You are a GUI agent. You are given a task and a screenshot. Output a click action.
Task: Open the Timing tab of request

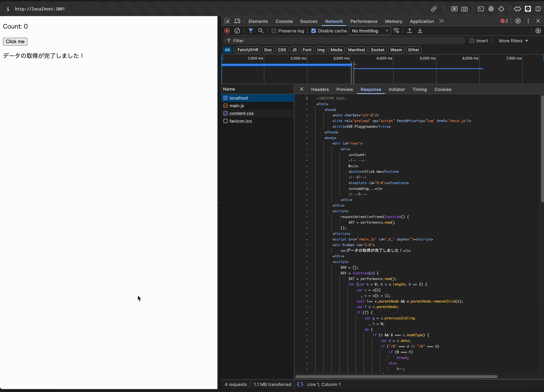coord(420,89)
